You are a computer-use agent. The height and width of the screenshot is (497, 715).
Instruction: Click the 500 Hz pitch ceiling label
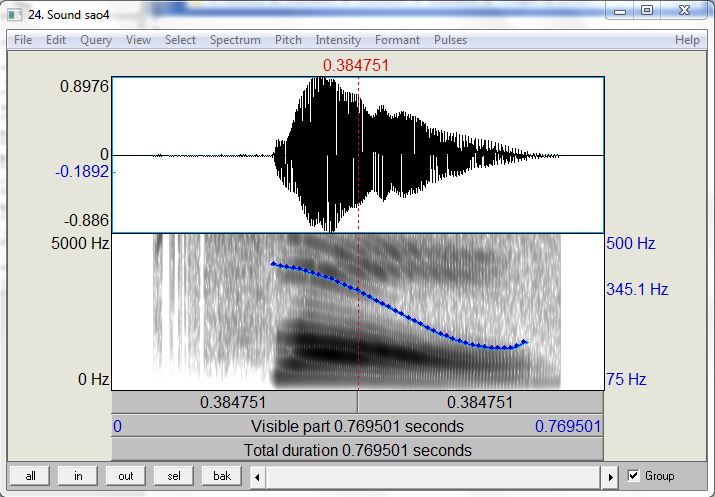tap(631, 243)
